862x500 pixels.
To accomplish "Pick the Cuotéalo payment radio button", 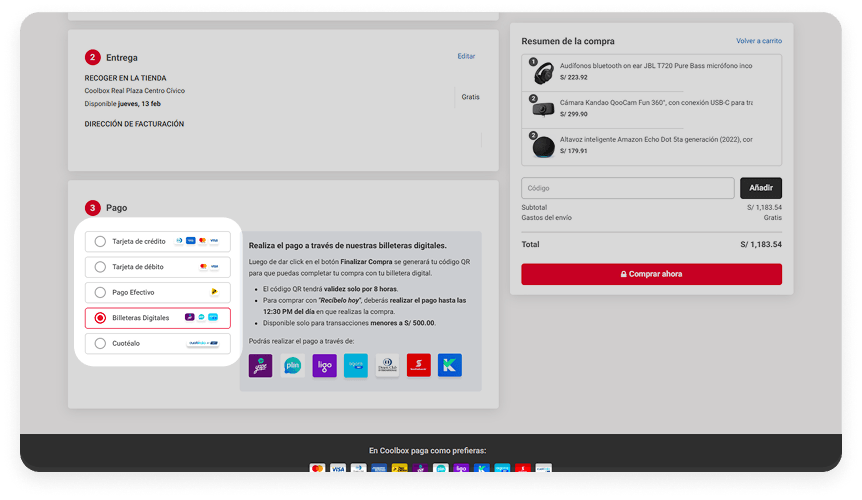I will pos(100,343).
